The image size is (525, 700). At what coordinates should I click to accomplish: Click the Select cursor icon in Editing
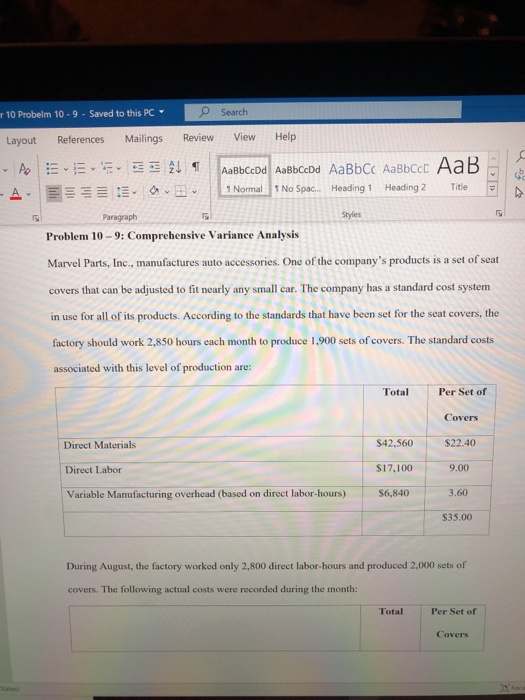(x=520, y=194)
